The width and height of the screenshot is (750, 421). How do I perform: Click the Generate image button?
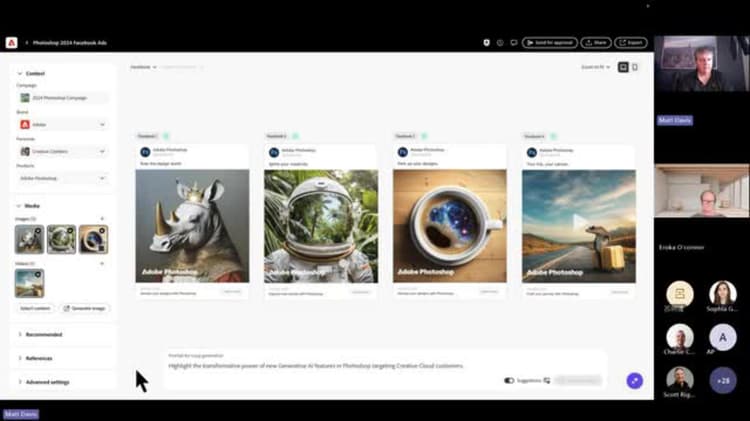coord(85,309)
